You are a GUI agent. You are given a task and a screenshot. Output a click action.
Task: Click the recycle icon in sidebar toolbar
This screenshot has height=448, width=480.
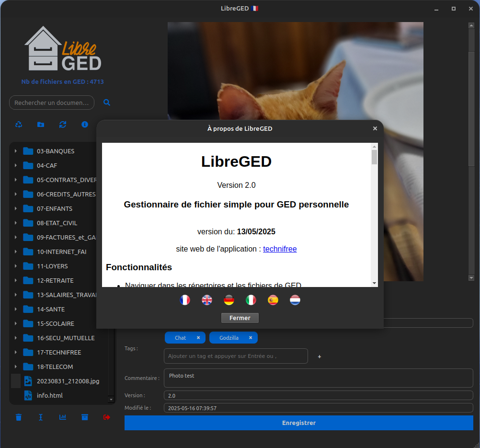pyautogui.click(x=19, y=125)
